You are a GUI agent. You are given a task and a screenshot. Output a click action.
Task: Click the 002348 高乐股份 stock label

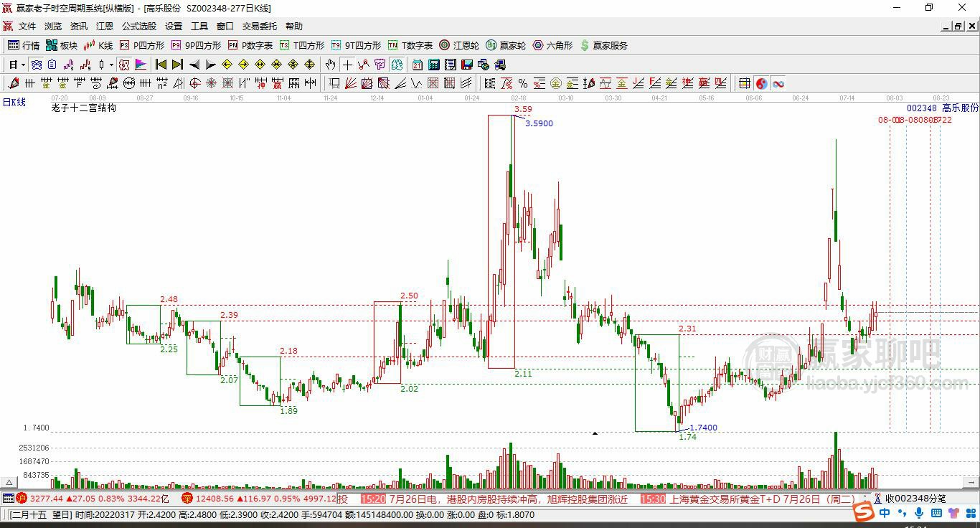(942, 108)
